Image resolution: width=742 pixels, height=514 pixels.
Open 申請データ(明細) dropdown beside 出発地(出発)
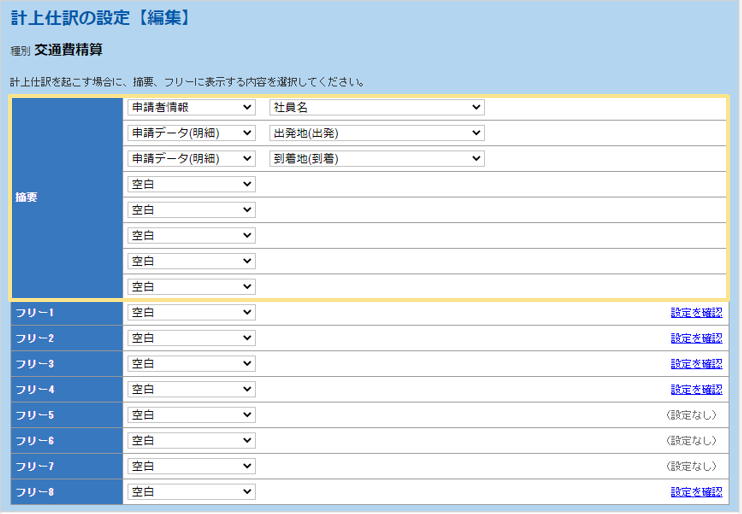191,133
